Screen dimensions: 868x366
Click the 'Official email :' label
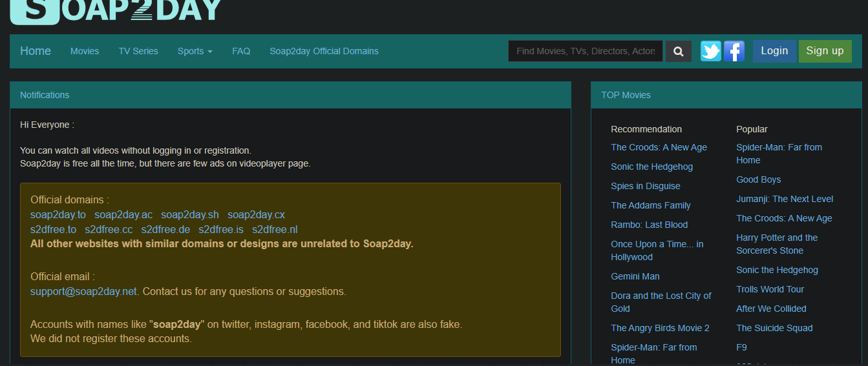point(63,277)
